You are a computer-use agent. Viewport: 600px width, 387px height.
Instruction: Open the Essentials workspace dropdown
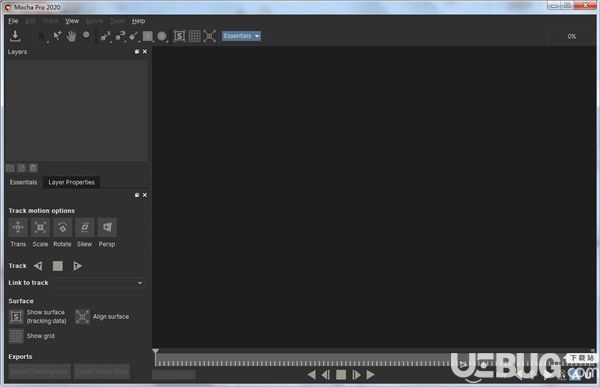click(x=241, y=36)
